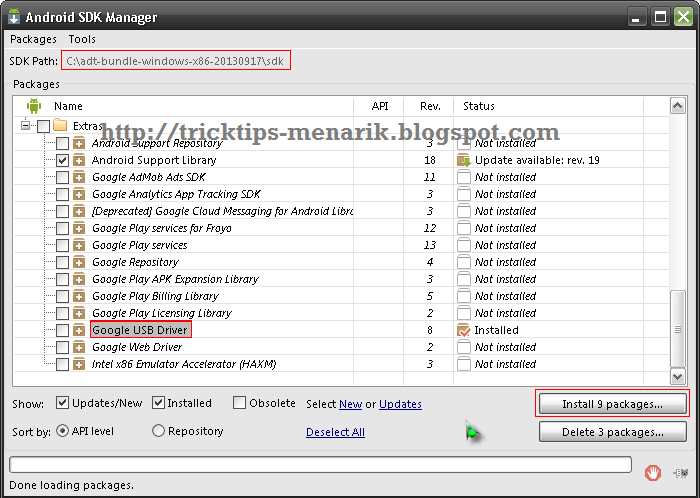This screenshot has height=498, width=700.
Task: Click the Not installed icon for Google AdMob Ads SDK
Action: pyautogui.click(x=464, y=177)
